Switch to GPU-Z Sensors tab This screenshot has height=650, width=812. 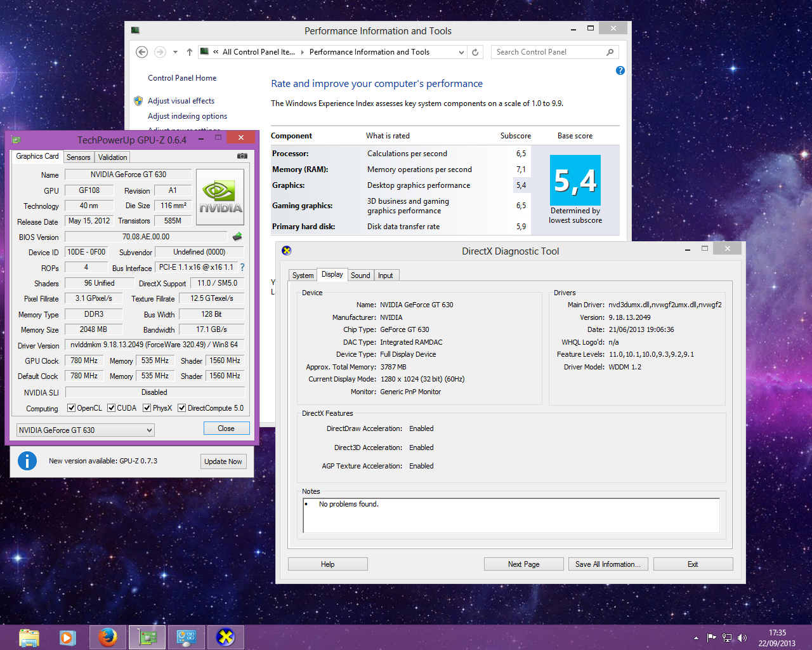pyautogui.click(x=79, y=157)
